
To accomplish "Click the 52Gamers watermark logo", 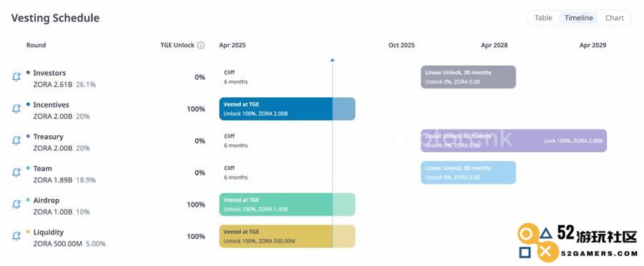I will coord(577,242).
